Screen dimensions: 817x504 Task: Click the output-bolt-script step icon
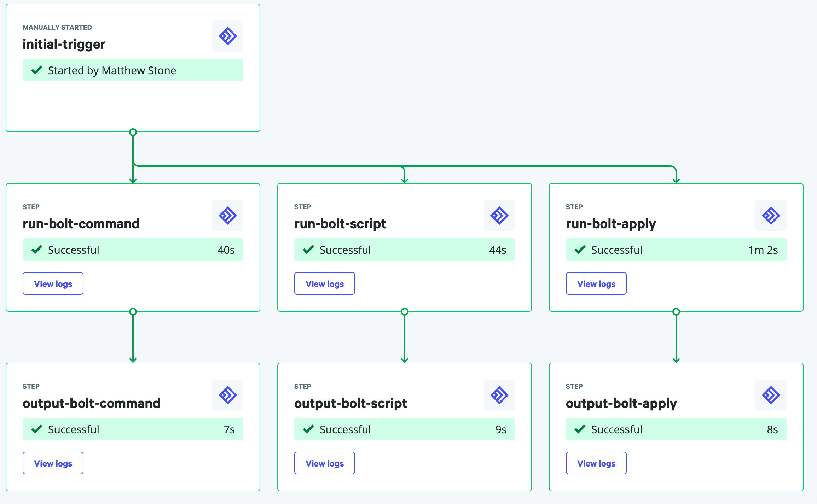pos(499,395)
